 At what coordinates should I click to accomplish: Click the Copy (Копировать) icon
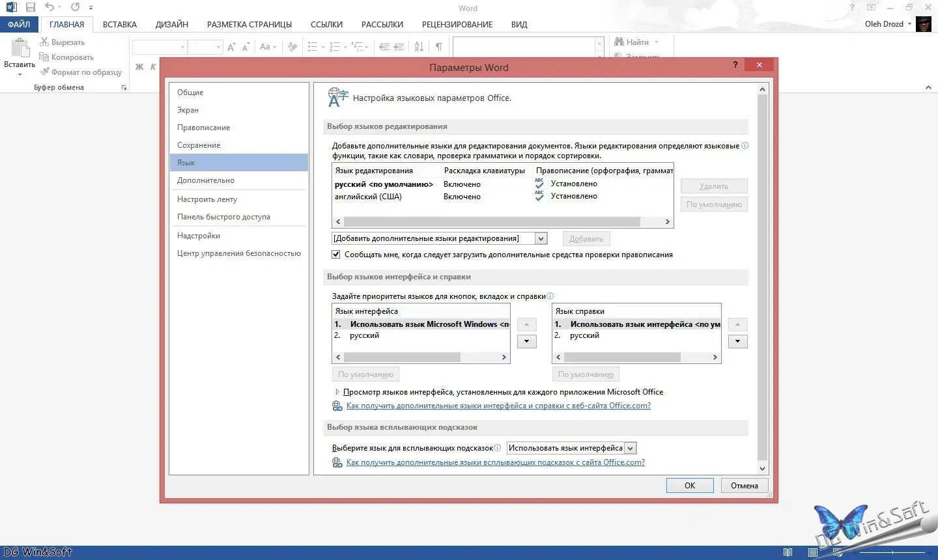tap(44, 57)
